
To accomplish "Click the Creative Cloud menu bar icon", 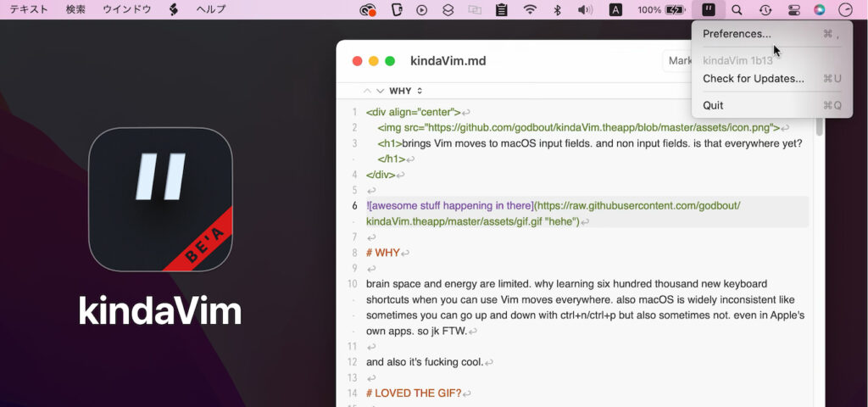I will pyautogui.click(x=367, y=10).
